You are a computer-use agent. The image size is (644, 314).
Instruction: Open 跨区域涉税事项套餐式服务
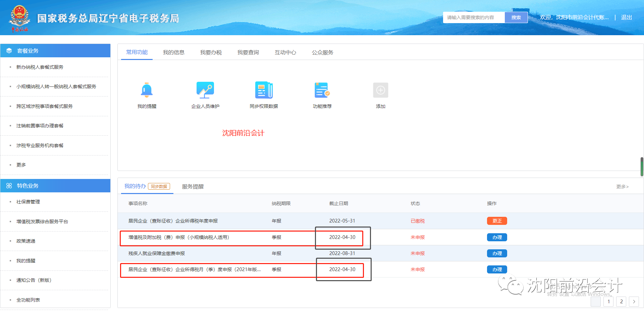(x=45, y=106)
